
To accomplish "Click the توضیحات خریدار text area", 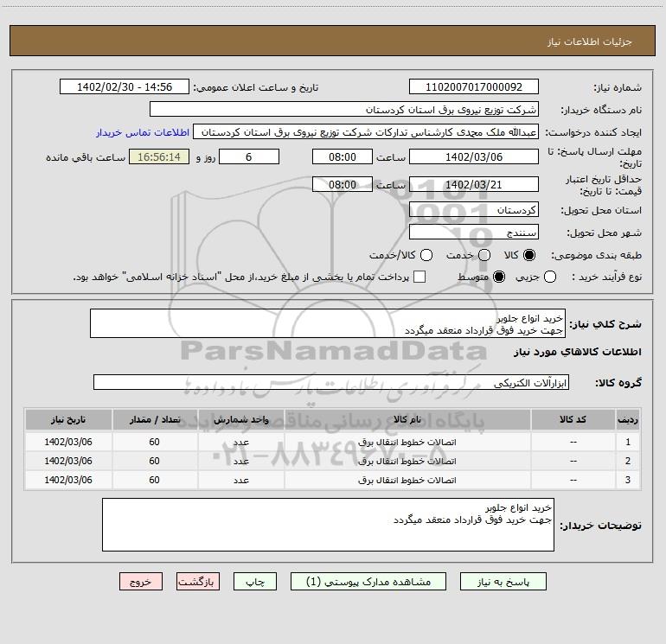I will pos(328,525).
